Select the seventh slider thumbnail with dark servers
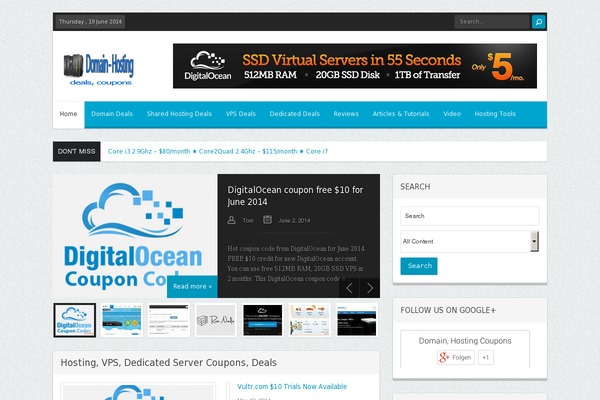Image resolution: width=600 pixels, height=400 pixels. point(357,320)
